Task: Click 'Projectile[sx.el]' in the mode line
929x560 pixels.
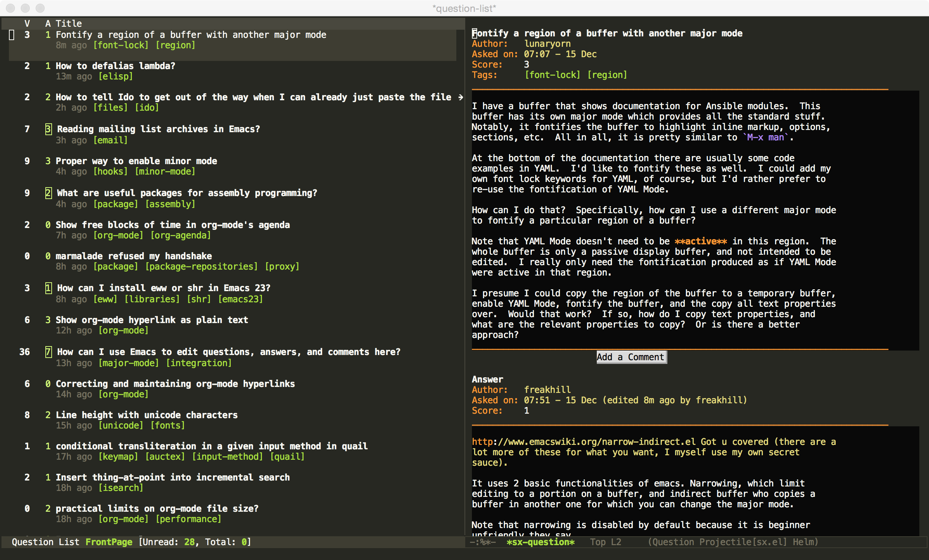Action: pos(743,542)
